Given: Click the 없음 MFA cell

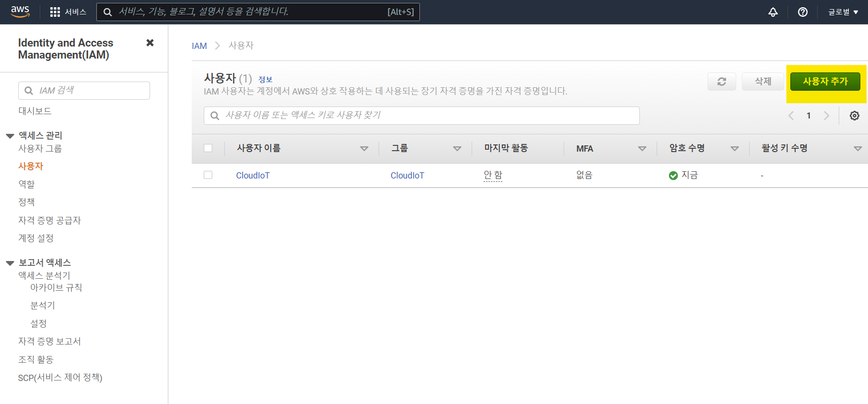Looking at the screenshot, I should pos(584,175).
